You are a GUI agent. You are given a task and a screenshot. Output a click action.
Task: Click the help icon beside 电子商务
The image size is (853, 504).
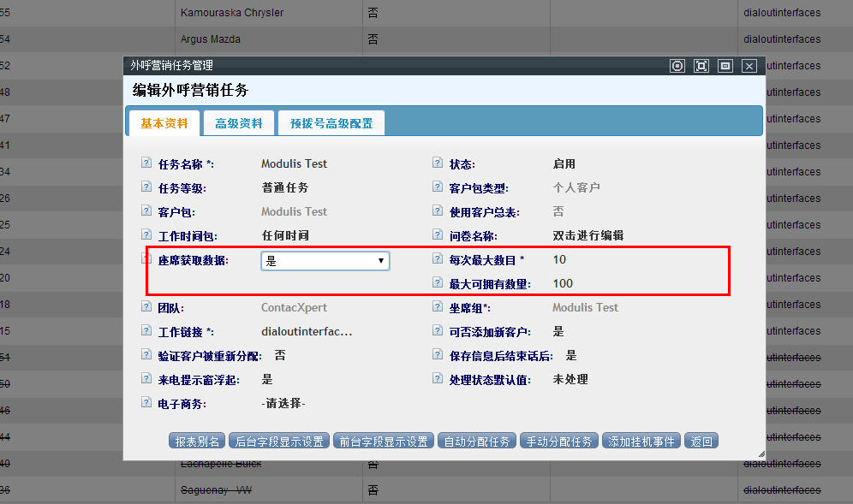pos(146,403)
